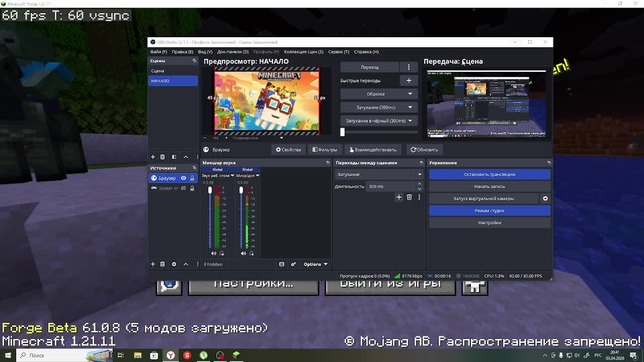
Task: Open the Правка (E) menu
Action: (182, 52)
